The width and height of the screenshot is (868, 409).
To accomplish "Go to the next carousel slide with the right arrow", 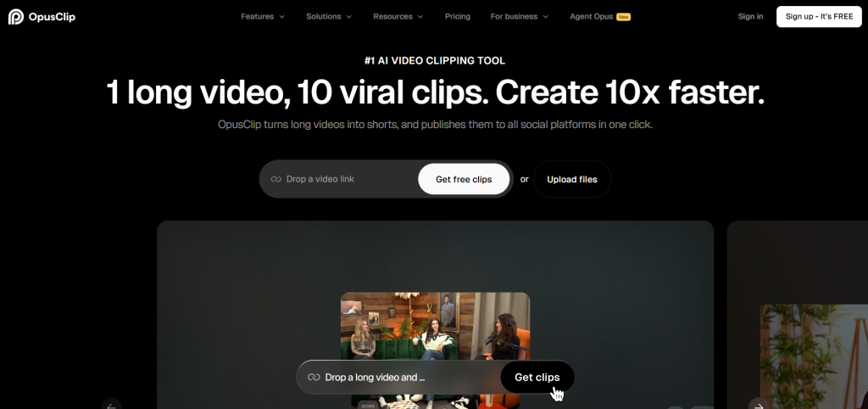I will (x=759, y=405).
